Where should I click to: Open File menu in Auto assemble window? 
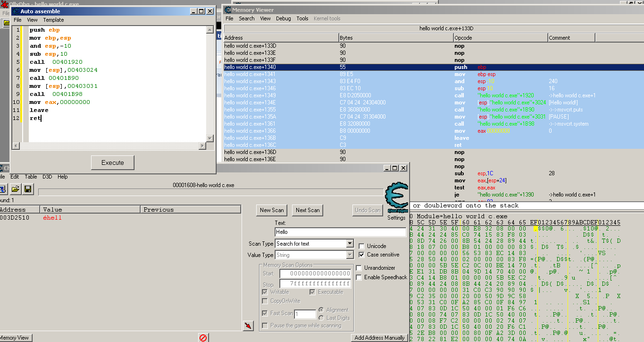pos(17,20)
